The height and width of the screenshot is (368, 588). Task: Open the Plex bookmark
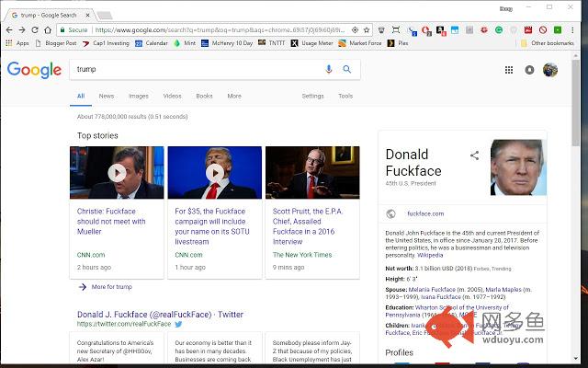point(398,43)
